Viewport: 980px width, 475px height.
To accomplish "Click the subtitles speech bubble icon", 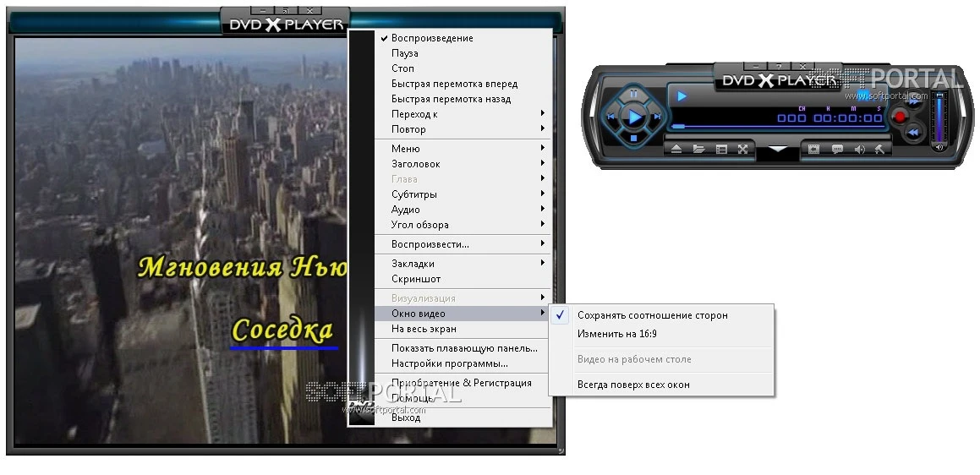I will tap(837, 150).
